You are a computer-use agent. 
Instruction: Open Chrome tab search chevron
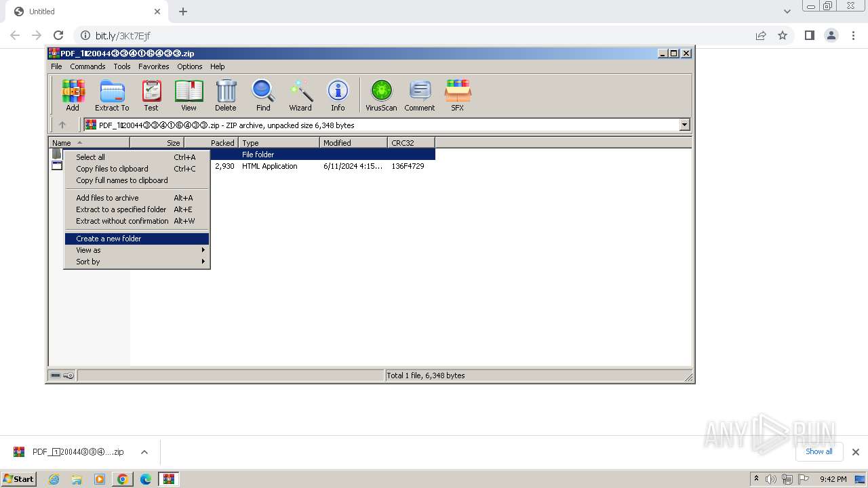787,12
